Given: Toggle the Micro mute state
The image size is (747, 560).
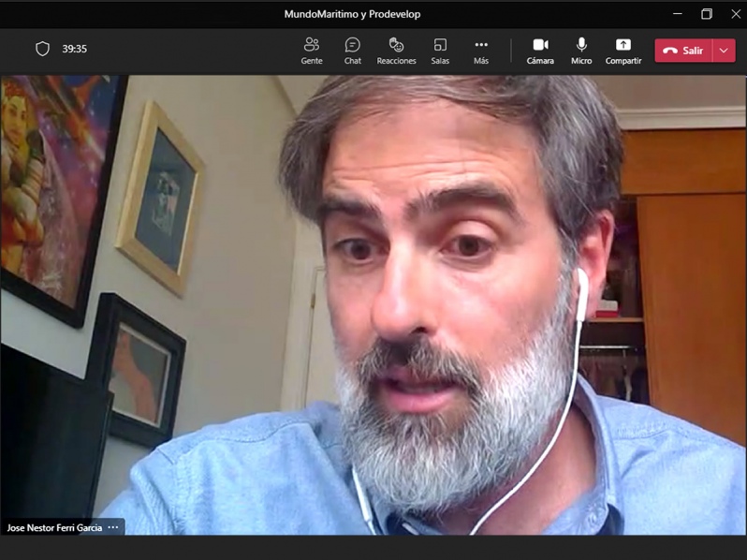Looking at the screenshot, I should (581, 51).
